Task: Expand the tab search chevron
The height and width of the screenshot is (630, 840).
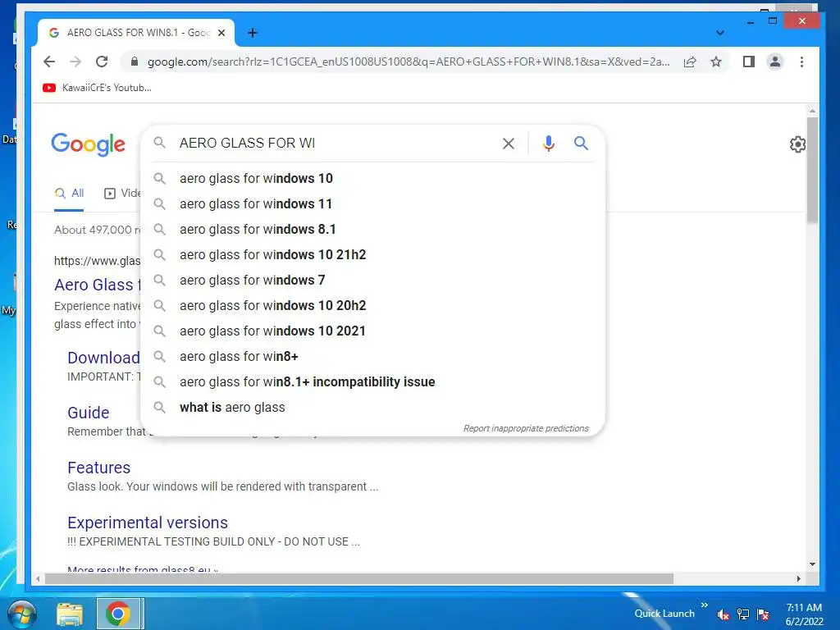Action: pos(720,33)
